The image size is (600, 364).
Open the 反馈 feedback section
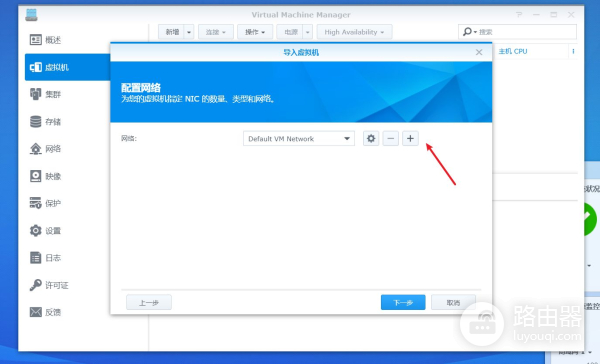coord(46,312)
